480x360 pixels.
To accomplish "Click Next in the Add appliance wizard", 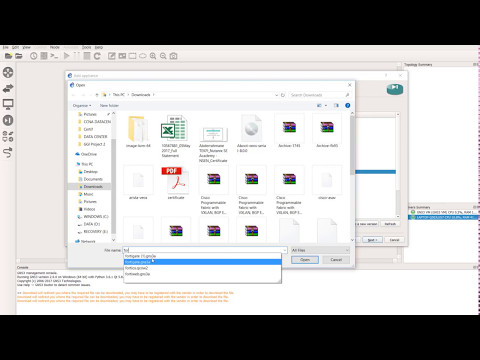I will pyautogui.click(x=372, y=240).
